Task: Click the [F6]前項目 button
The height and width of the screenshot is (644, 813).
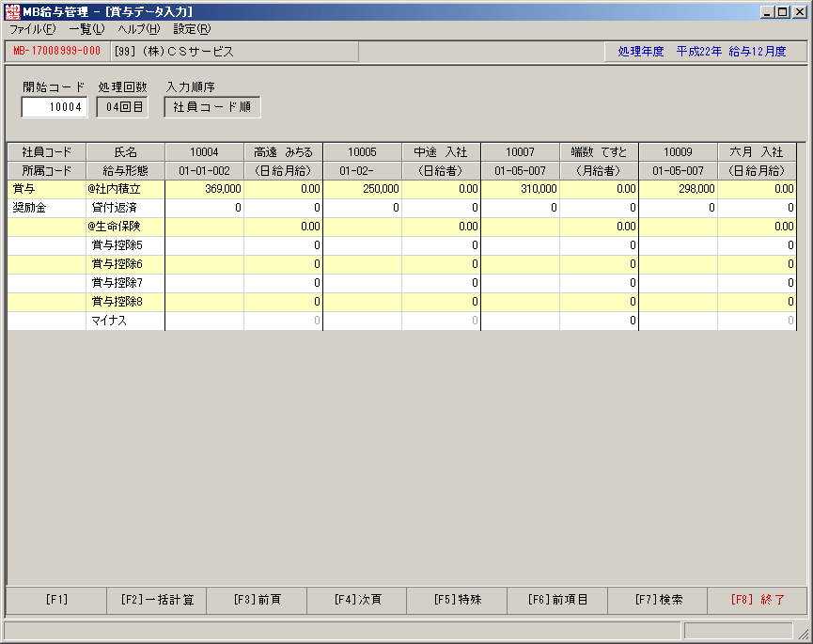Action: pyautogui.click(x=557, y=600)
